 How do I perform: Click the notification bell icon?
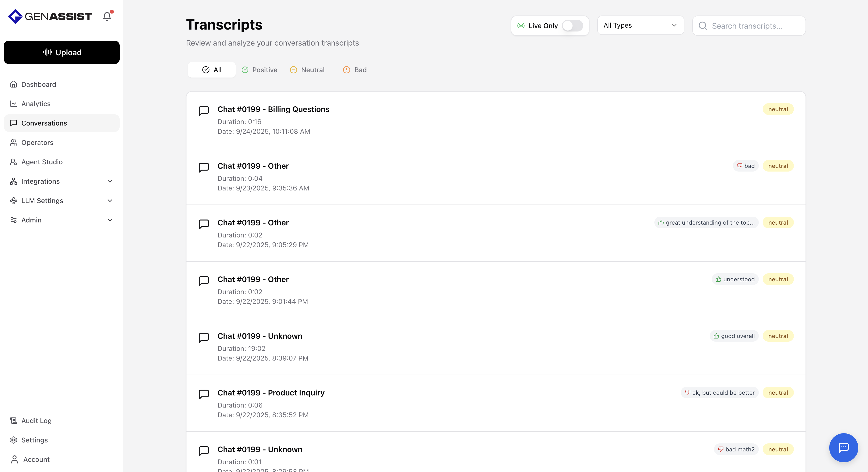tap(107, 16)
